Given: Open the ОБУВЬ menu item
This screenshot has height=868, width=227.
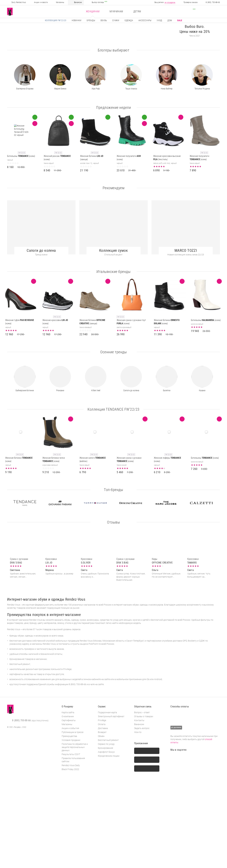Looking at the screenshot, I should pyautogui.click(x=104, y=21).
